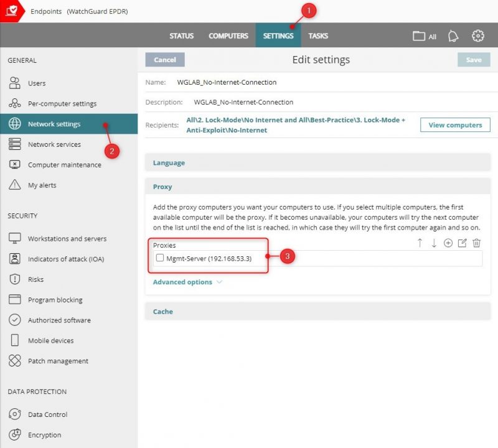Screen dimensions: 498x448
Task: Select Per-computer settings in the sidebar
Action: (62, 103)
